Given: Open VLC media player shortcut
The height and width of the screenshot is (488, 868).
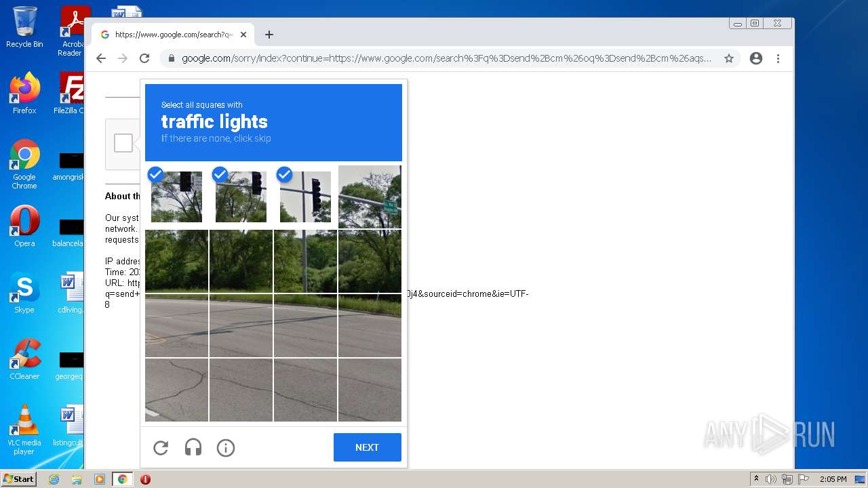Looking at the screenshot, I should (x=24, y=430).
